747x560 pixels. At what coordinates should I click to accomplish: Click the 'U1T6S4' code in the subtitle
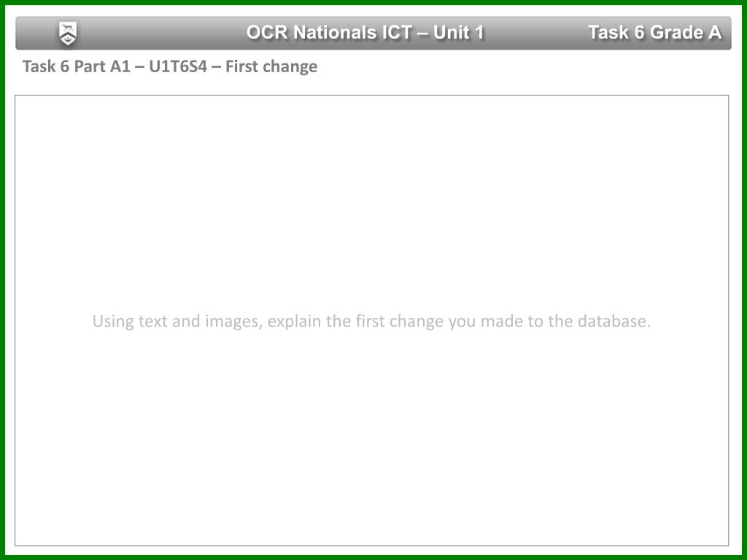tap(178, 66)
